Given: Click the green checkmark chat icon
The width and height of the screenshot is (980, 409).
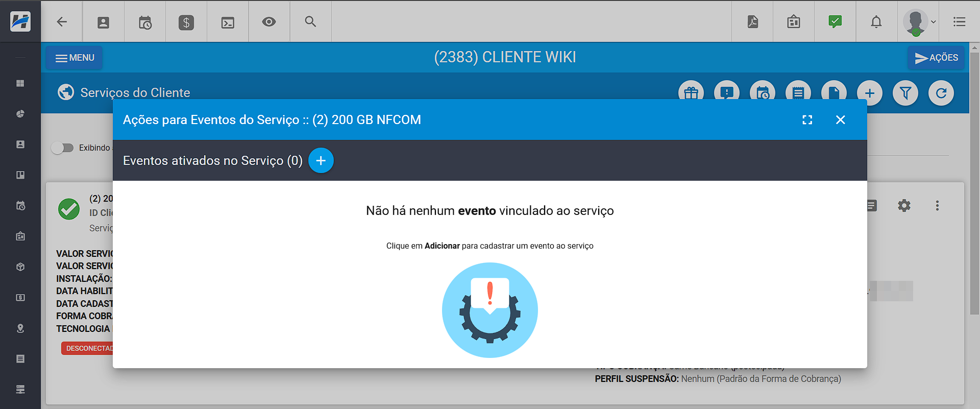Looking at the screenshot, I should (835, 21).
